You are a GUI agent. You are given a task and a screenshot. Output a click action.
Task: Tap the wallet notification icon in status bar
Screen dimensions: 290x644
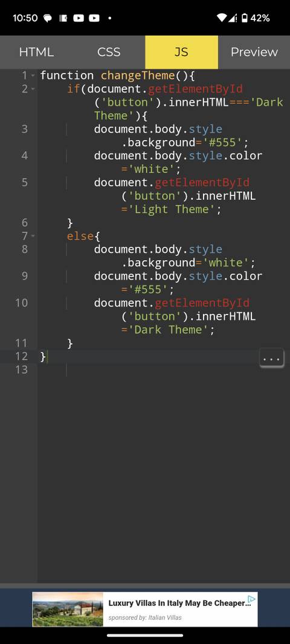63,18
